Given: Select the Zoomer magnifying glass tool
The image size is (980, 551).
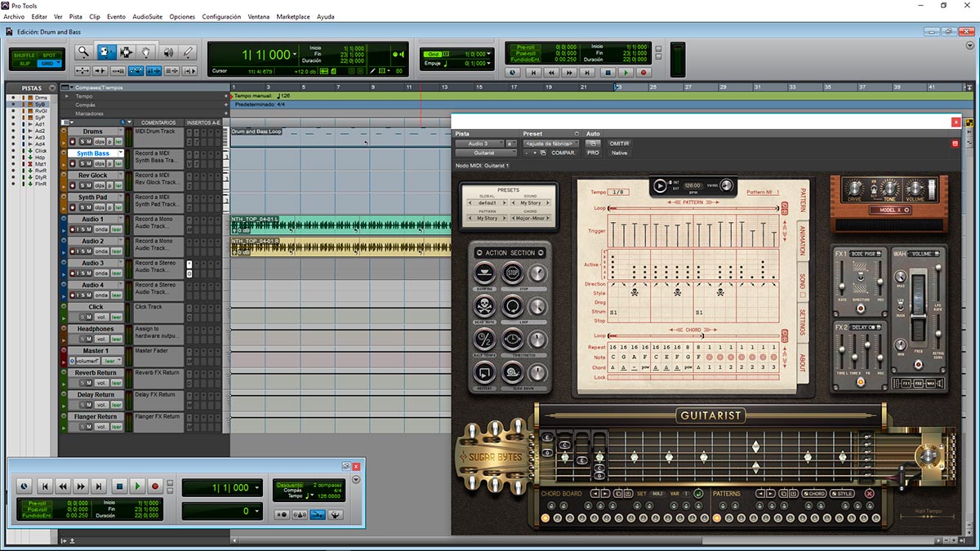Looking at the screenshot, I should point(83,52).
